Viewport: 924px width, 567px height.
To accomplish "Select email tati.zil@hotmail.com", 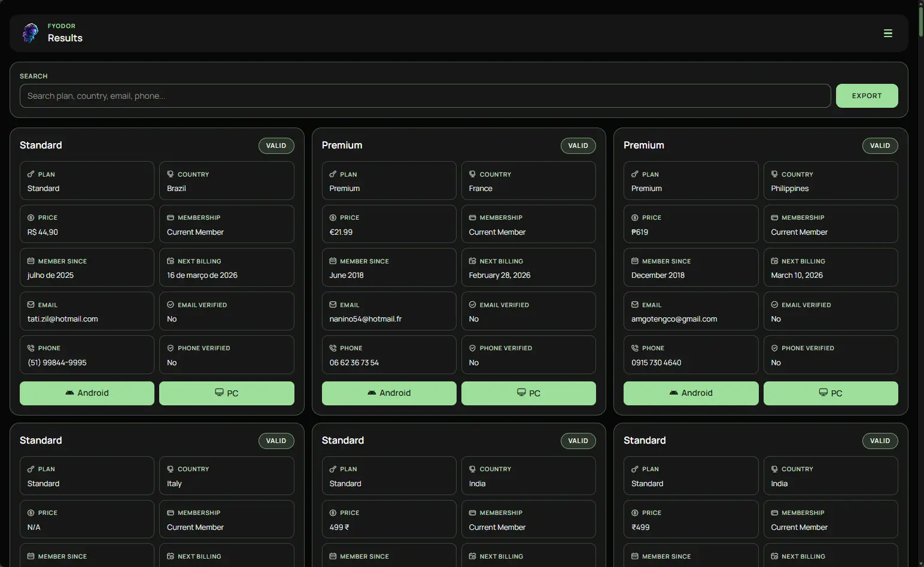I will [63, 319].
